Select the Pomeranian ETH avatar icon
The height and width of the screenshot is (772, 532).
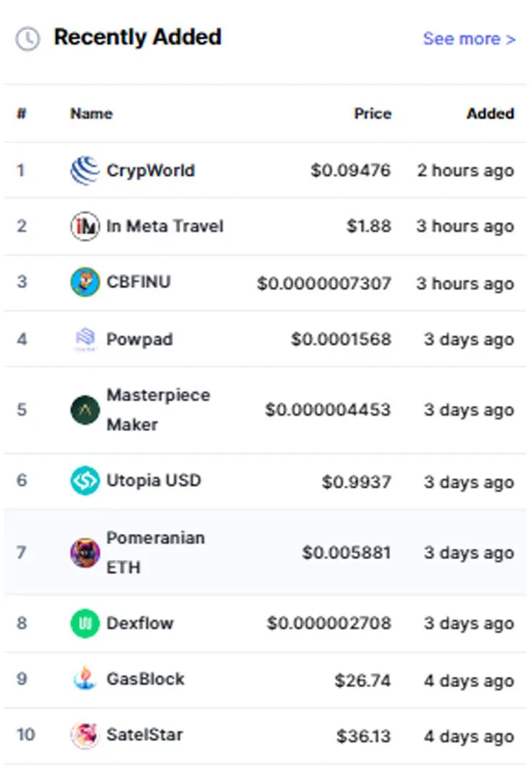click(x=85, y=553)
